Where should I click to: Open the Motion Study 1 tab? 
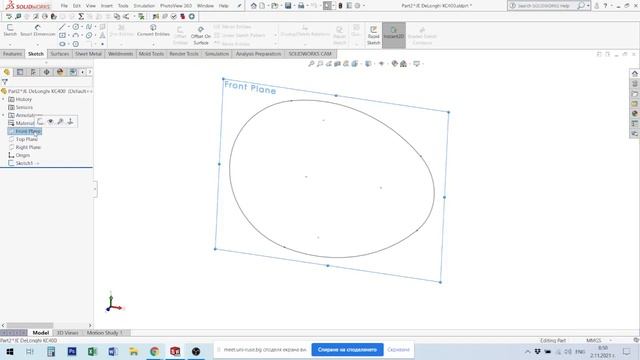click(x=104, y=333)
